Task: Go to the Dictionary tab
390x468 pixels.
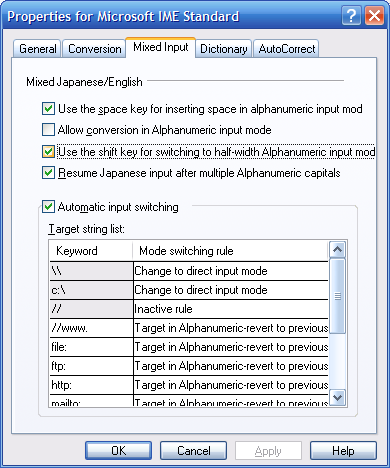Action: click(x=223, y=49)
